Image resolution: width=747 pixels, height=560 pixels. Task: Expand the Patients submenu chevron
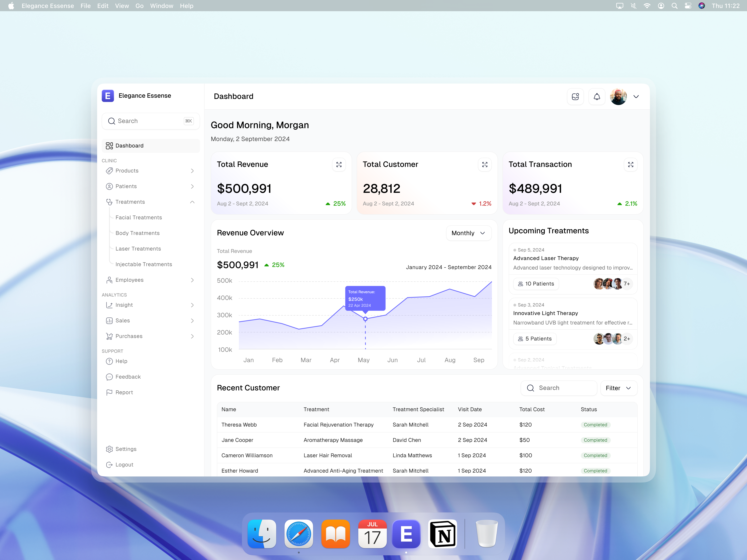[x=192, y=186]
